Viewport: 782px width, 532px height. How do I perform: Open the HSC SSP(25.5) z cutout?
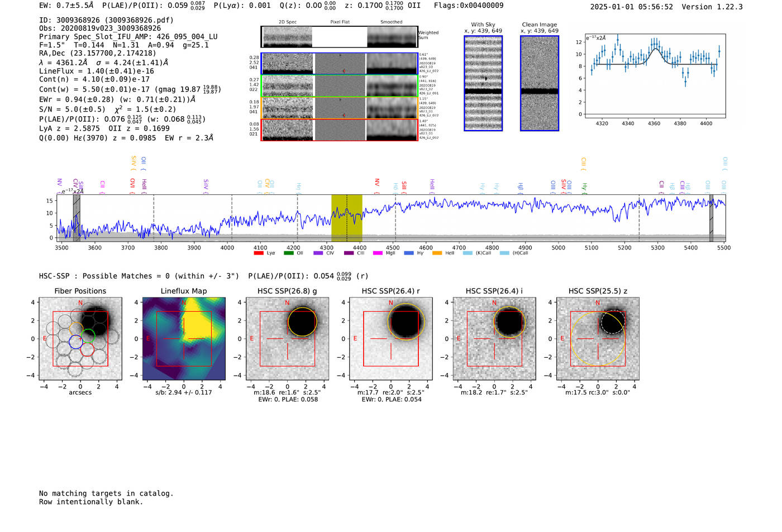(598, 339)
